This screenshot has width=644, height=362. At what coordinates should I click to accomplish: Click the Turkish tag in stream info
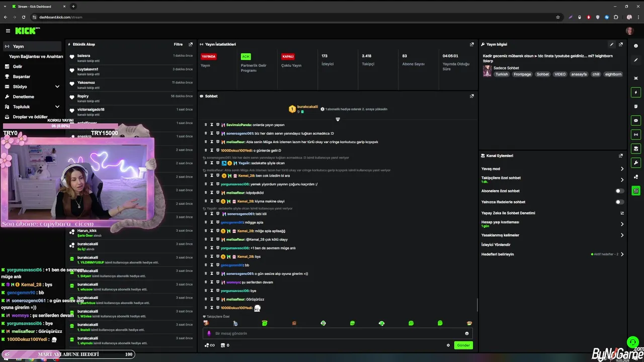tap(502, 74)
